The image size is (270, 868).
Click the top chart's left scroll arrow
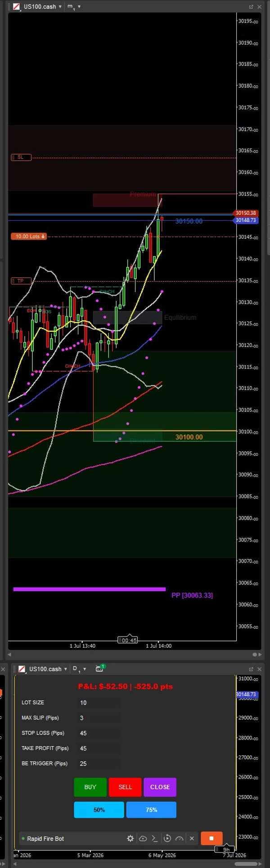pyautogui.click(x=10, y=654)
